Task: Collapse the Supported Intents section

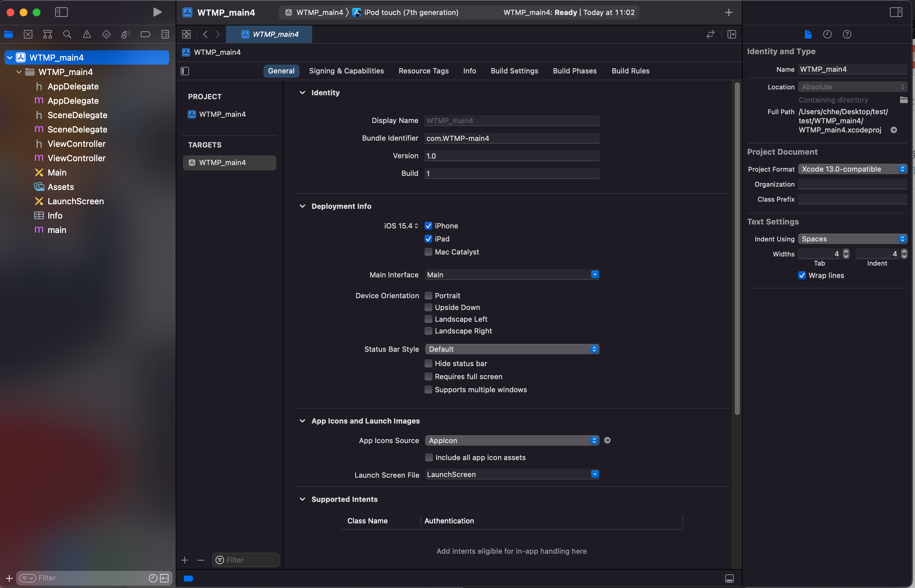Action: pos(302,499)
